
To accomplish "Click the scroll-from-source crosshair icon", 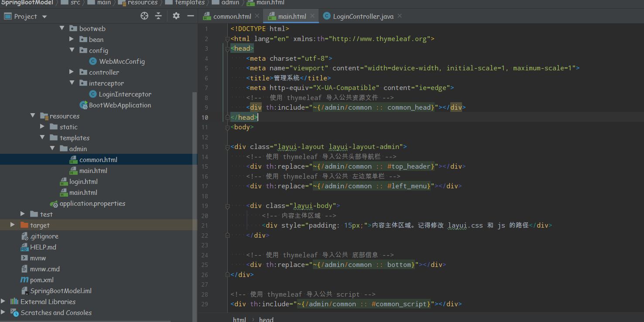I will [x=144, y=16].
